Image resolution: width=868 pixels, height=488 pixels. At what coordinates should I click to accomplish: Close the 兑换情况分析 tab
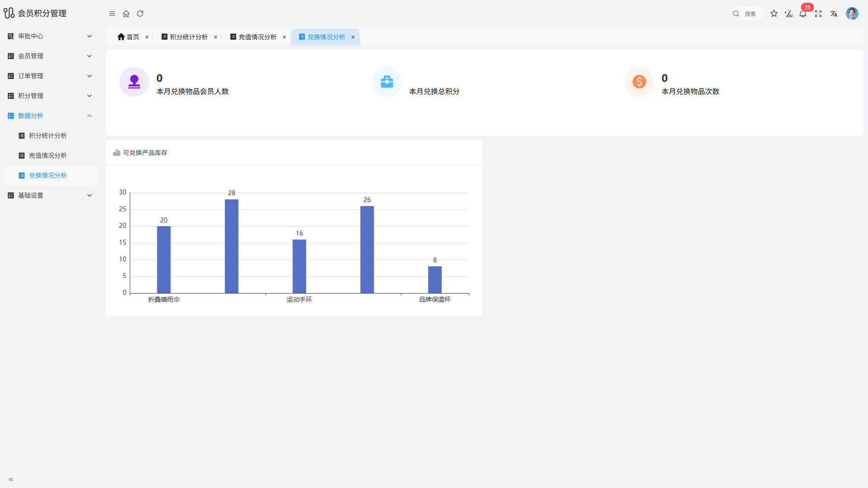pos(353,37)
